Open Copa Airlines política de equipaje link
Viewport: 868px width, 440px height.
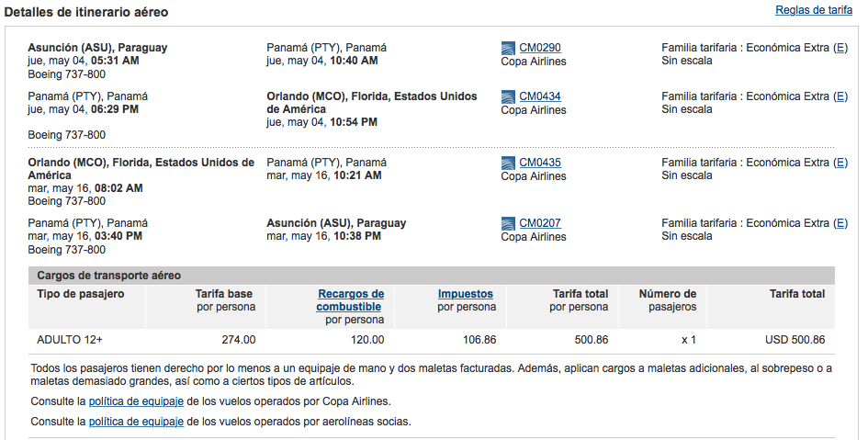(136, 401)
